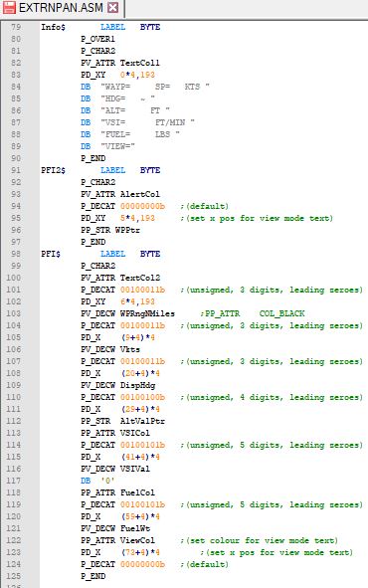The image size is (368, 588).
Task: Place cursor on "WAYP=" string line
Action: [155, 87]
